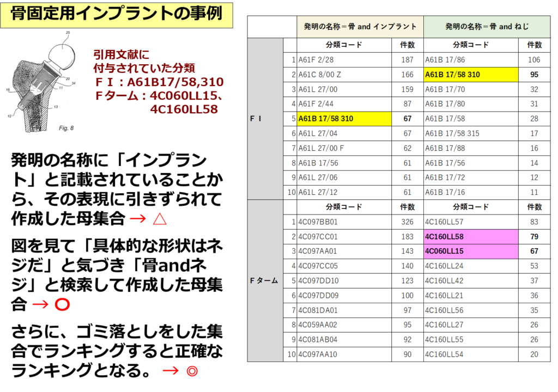Click the Ｆターム row group label in the table

point(265,281)
